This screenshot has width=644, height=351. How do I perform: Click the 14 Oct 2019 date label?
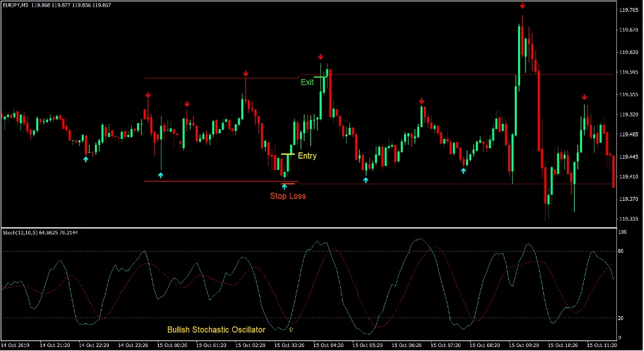[x=16, y=345]
